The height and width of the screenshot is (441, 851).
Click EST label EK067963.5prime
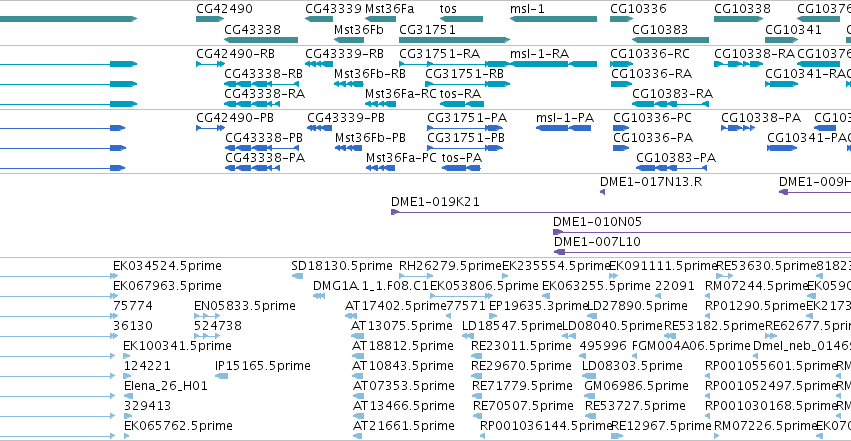167,286
